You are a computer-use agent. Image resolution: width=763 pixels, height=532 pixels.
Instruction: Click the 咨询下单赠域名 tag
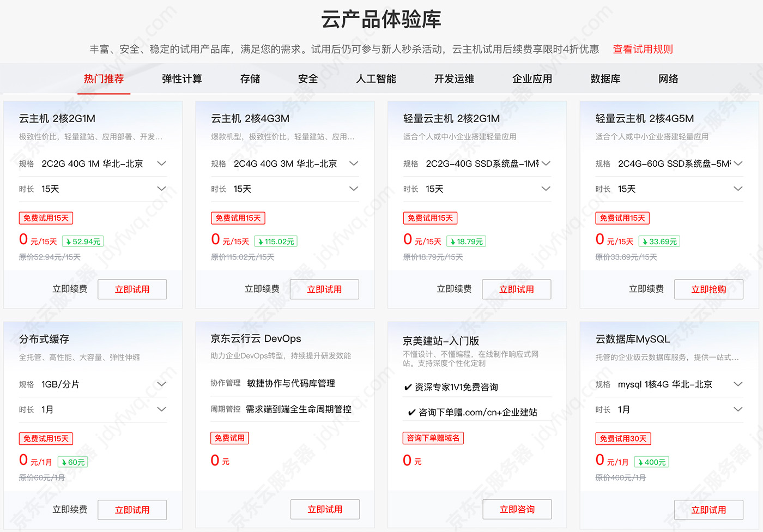point(433,438)
